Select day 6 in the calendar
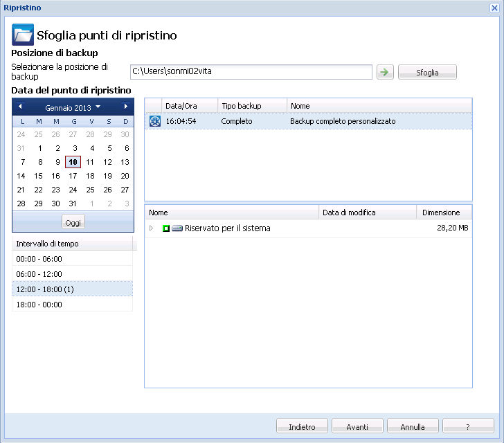Image resolution: width=504 pixels, height=443 pixels. coord(127,148)
